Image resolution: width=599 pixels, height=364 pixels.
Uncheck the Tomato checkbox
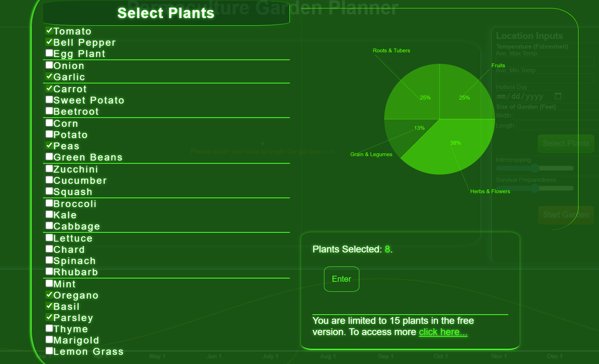pyautogui.click(x=49, y=31)
